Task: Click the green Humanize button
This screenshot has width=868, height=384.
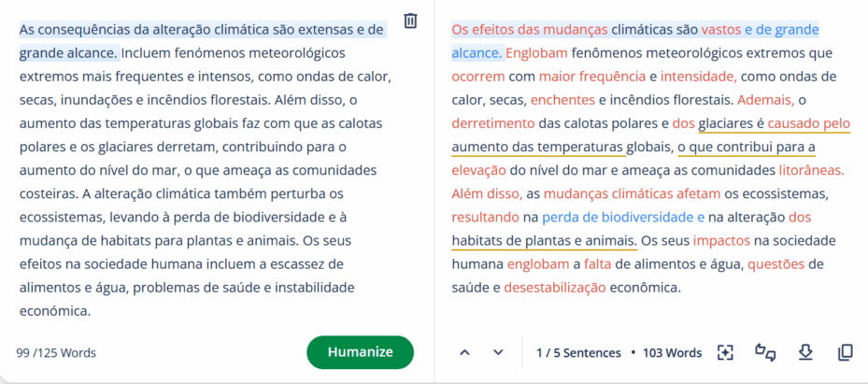Action: click(361, 352)
